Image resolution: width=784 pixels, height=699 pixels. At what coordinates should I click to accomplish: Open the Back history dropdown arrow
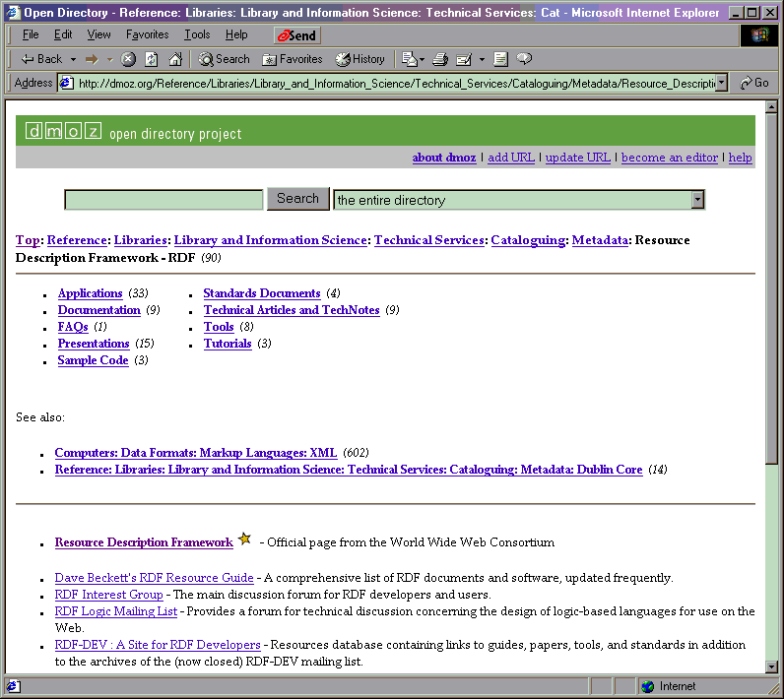(73, 59)
